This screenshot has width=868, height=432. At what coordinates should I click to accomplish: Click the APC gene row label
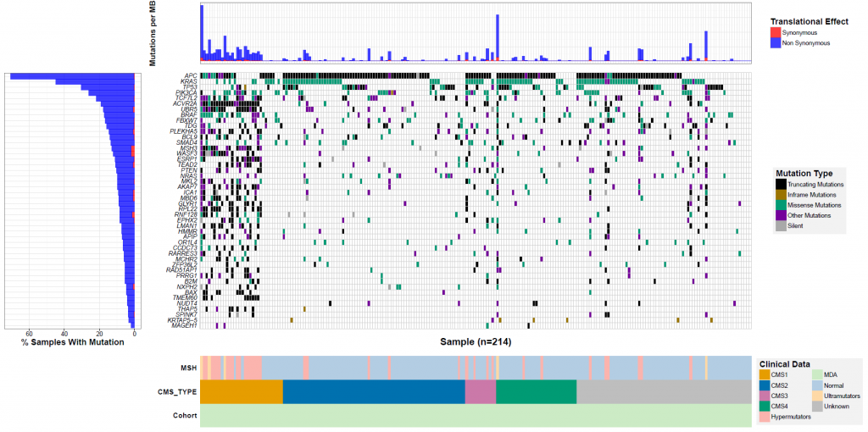pyautogui.click(x=191, y=75)
